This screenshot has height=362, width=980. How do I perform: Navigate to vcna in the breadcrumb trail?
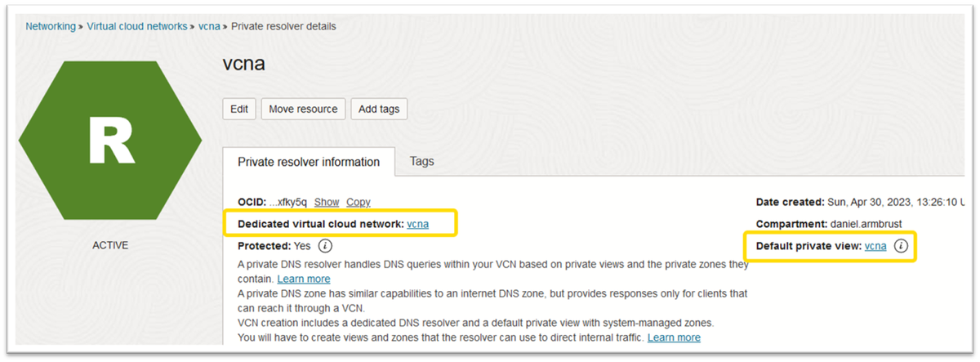point(209,26)
